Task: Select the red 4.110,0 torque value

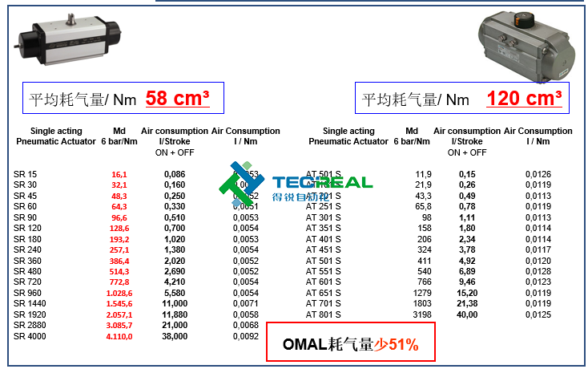Action: (x=119, y=336)
